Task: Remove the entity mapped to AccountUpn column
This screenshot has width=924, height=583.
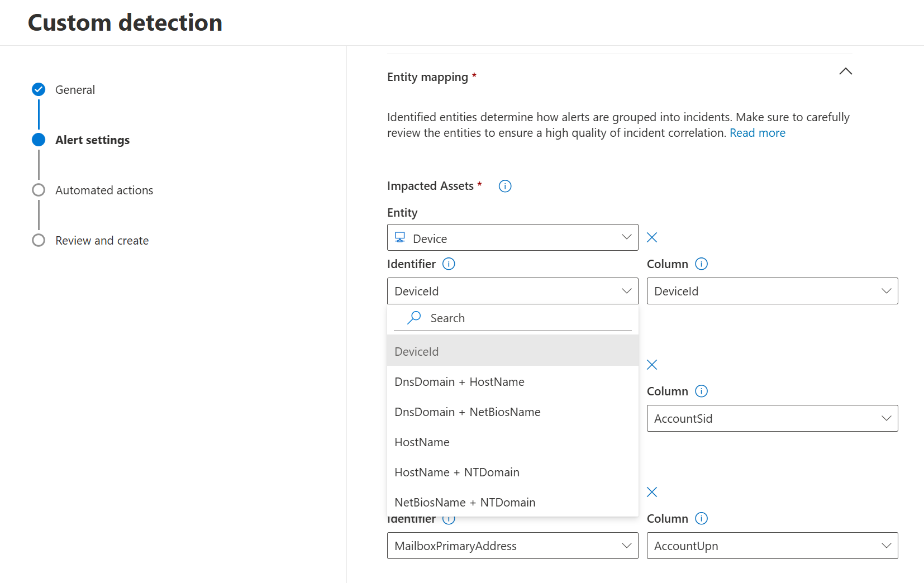Action: (652, 493)
